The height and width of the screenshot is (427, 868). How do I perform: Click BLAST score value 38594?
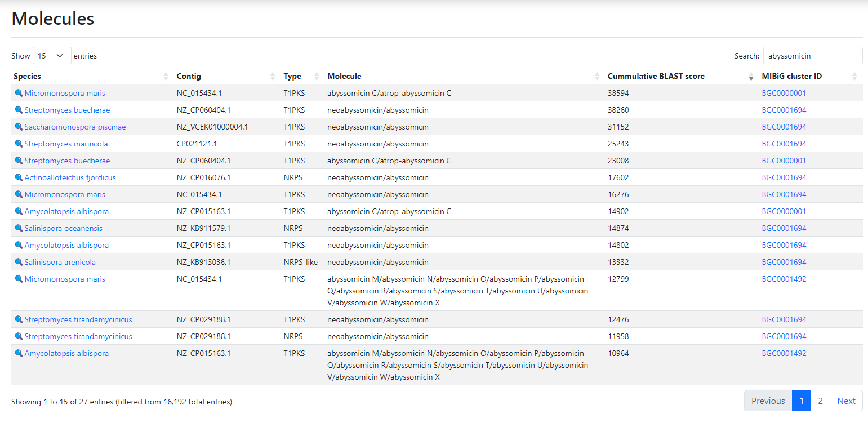pos(618,93)
